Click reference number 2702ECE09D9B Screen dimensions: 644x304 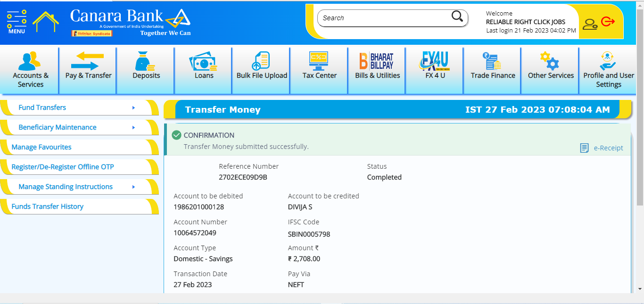243,177
